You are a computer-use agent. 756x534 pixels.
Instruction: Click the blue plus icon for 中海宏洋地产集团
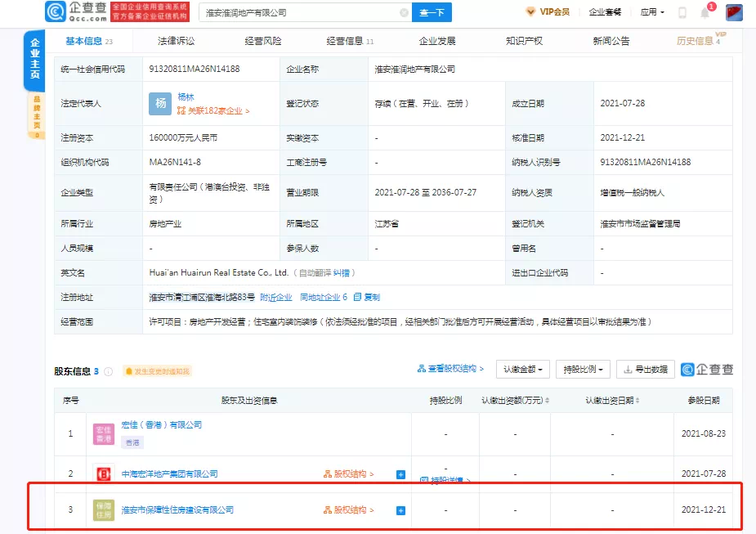coord(400,474)
